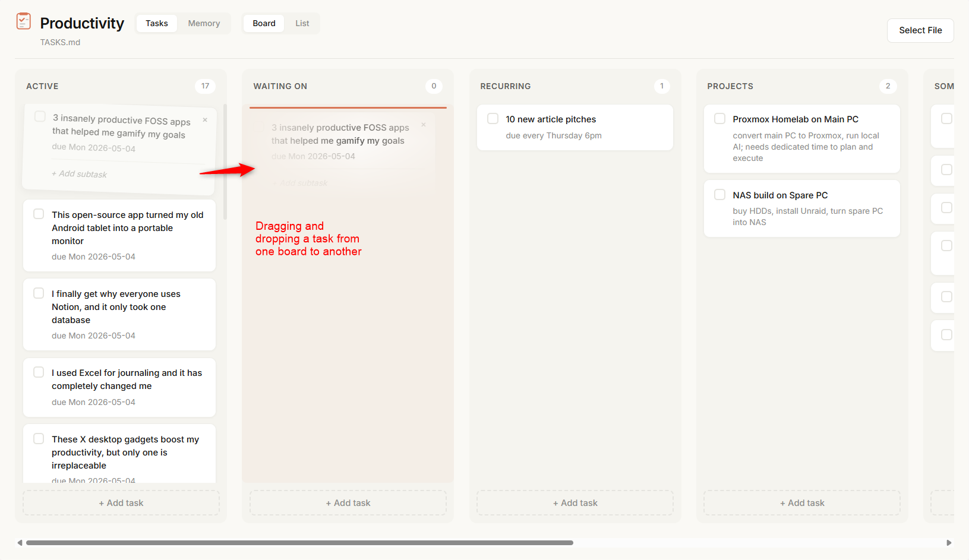Image resolution: width=969 pixels, height=560 pixels.
Task: Open the Proxmox Homelab on Main PC title
Action: click(796, 119)
